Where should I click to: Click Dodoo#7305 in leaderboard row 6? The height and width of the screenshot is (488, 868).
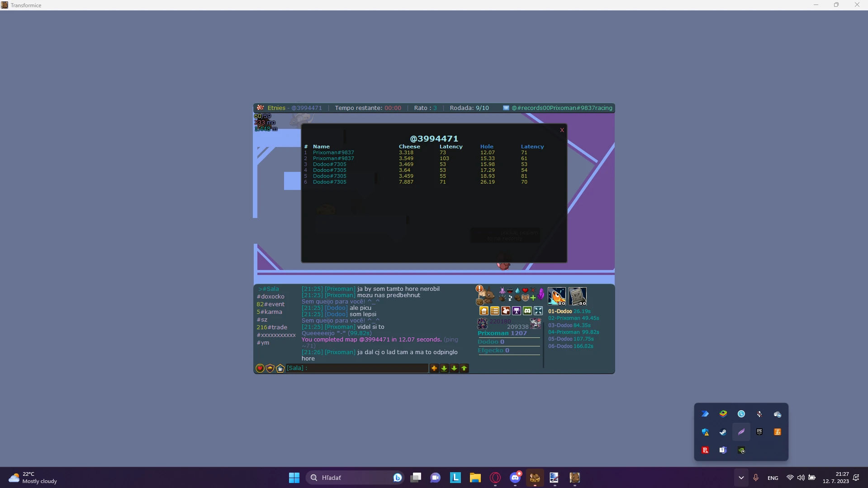[330, 182]
